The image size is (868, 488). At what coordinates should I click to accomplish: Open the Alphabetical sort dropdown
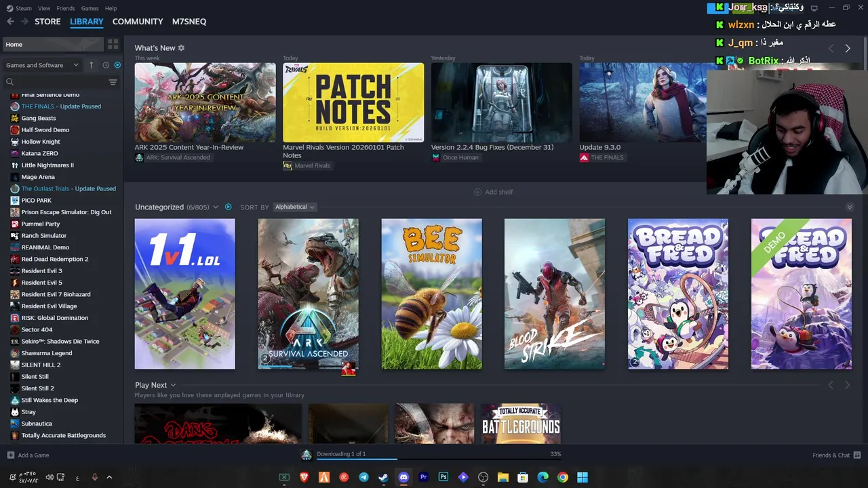point(294,207)
